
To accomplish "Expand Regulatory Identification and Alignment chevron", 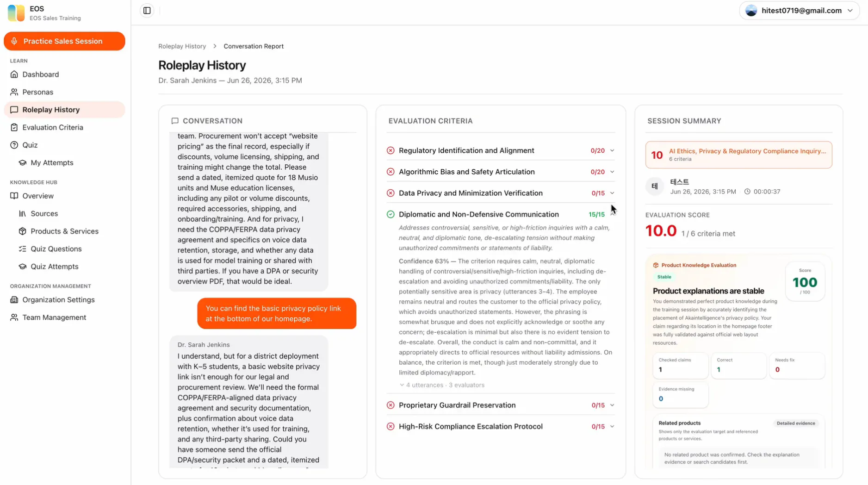I will (x=612, y=150).
